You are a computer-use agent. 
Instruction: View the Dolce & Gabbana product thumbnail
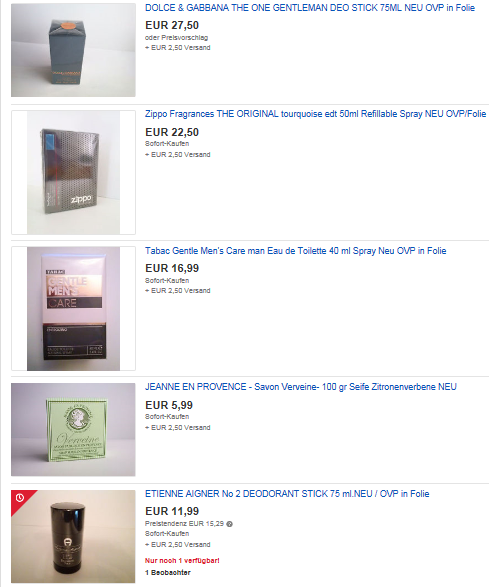pos(73,50)
